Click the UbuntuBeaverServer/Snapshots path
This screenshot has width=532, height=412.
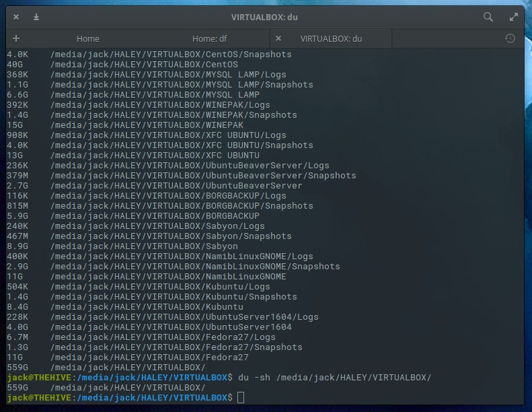click(x=203, y=176)
